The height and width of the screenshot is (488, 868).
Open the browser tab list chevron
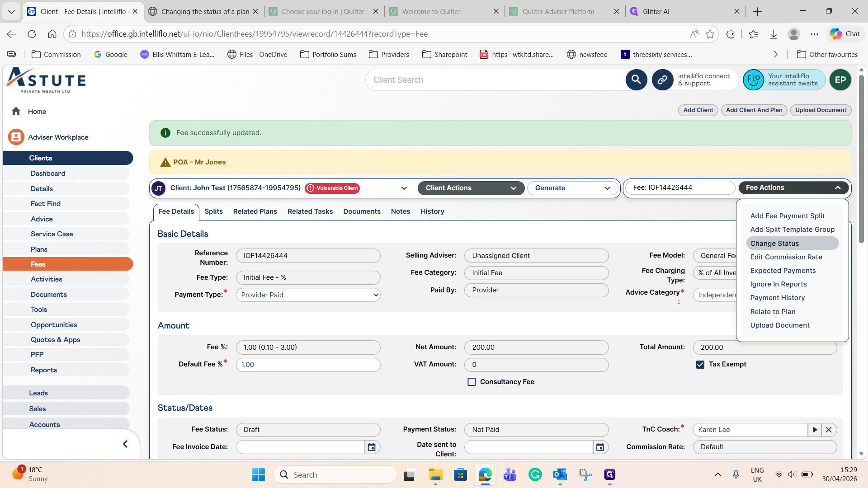[x=12, y=11]
